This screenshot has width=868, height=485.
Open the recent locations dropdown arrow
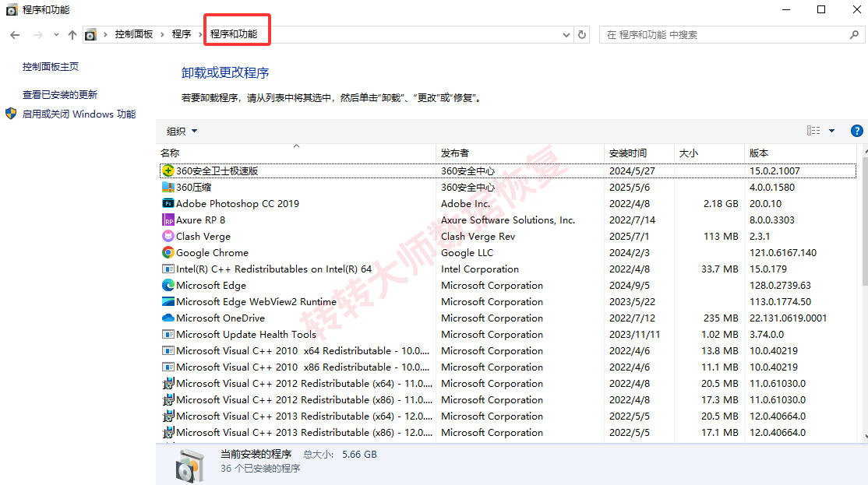[x=56, y=35]
